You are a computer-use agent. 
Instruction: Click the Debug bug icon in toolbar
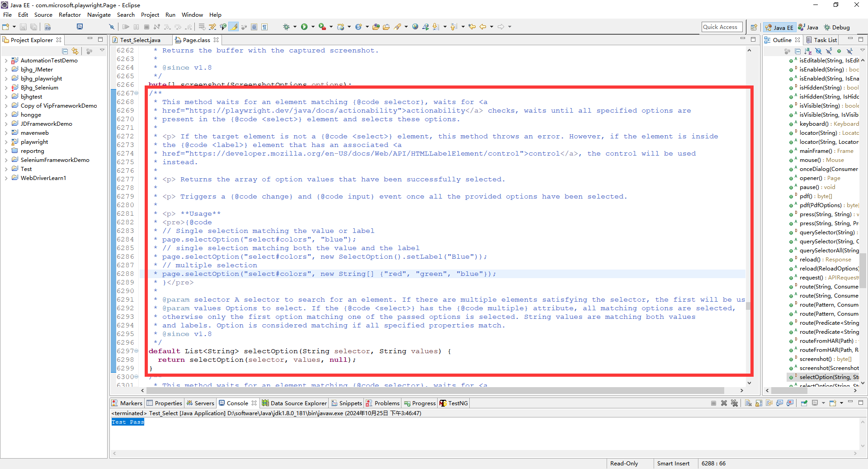click(286, 27)
